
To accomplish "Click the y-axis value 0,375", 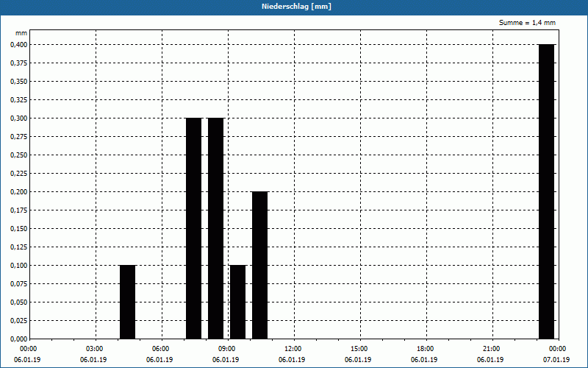I will (19, 63).
